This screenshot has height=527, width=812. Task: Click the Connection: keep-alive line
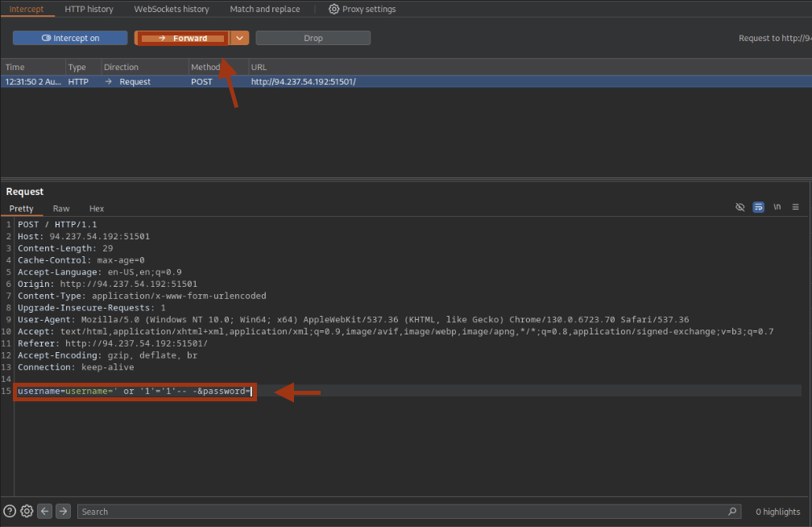(76, 367)
